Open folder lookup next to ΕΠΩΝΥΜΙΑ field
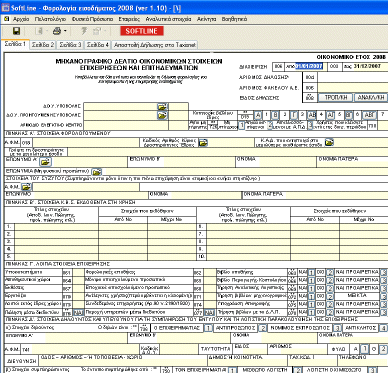 click(96, 172)
